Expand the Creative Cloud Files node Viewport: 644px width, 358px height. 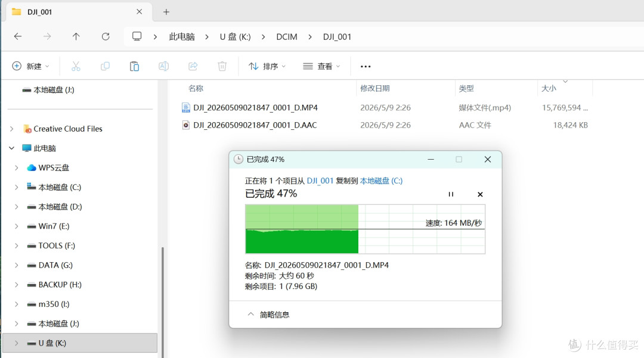point(12,129)
